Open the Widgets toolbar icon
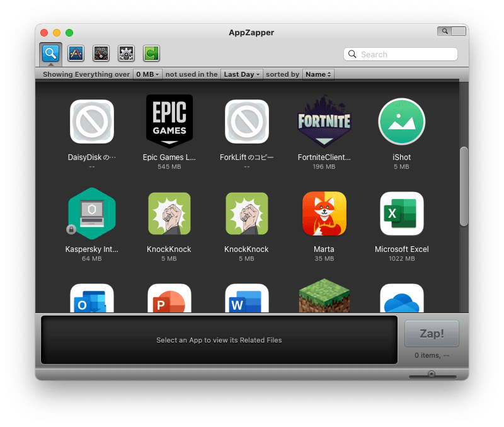The height and width of the screenshot is (427, 504). click(101, 54)
